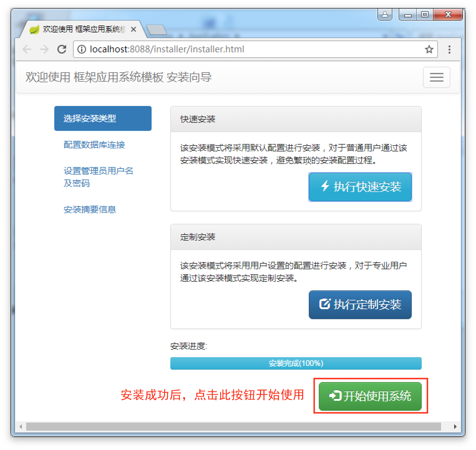Click the browser back arrow
This screenshot has height=450, width=476.
(x=27, y=49)
